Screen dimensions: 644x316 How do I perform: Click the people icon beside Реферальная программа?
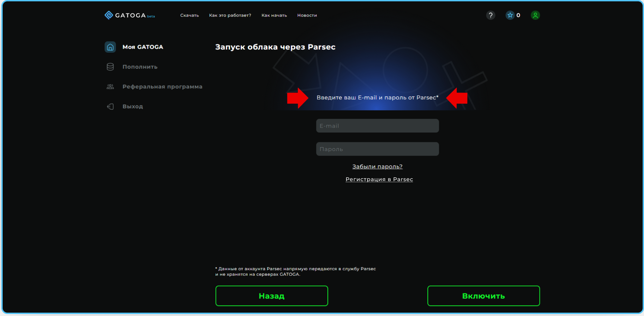[110, 87]
